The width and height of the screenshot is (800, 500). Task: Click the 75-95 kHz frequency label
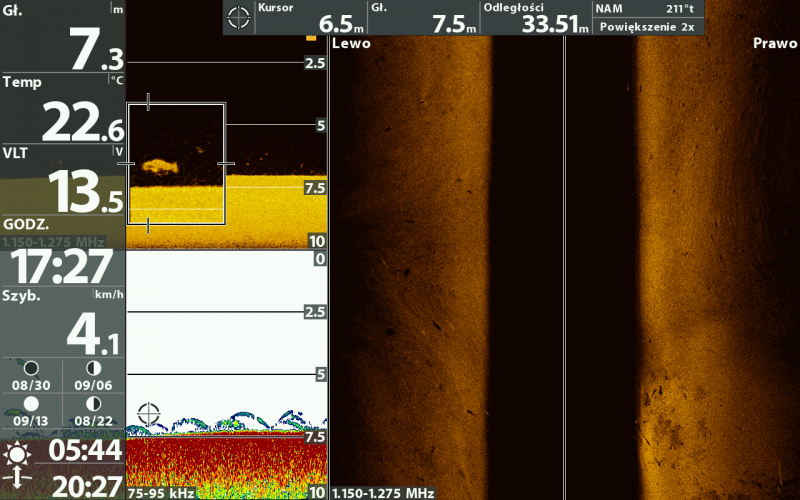tap(160, 493)
